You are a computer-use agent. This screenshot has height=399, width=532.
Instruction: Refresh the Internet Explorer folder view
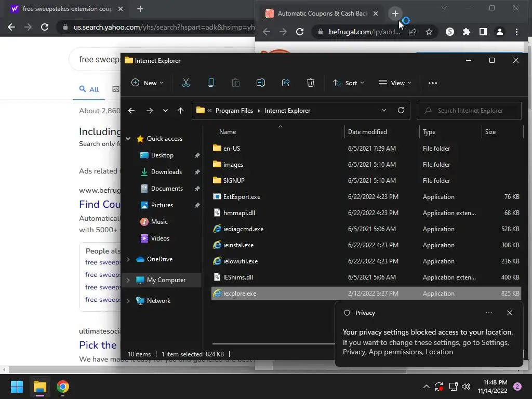(401, 110)
